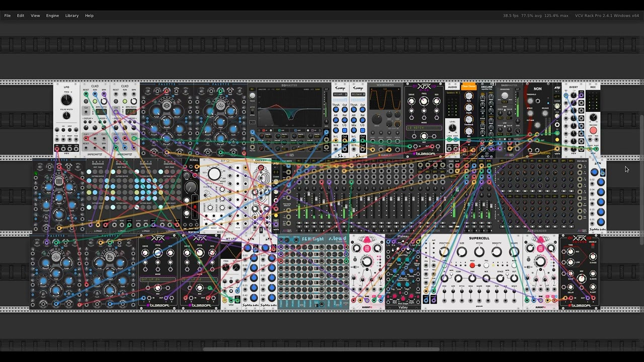The width and height of the screenshot is (644, 362).
Task: Toggle the red HOLD button on Supercell
Action: (472, 265)
